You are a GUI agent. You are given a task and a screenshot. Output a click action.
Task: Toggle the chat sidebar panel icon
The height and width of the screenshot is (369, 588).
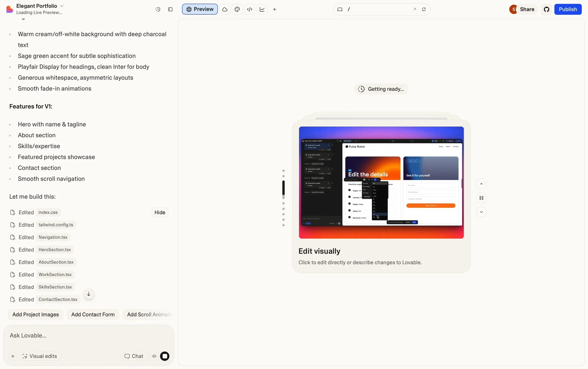170,9
